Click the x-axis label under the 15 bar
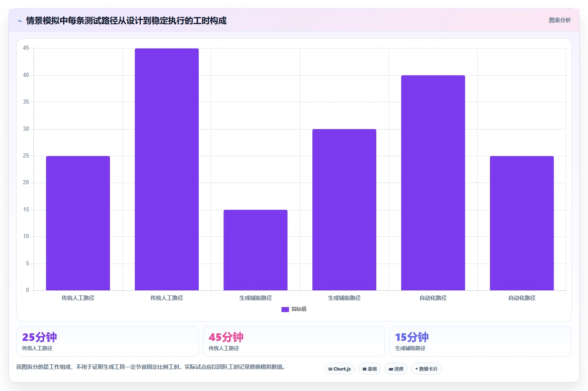 pos(256,298)
